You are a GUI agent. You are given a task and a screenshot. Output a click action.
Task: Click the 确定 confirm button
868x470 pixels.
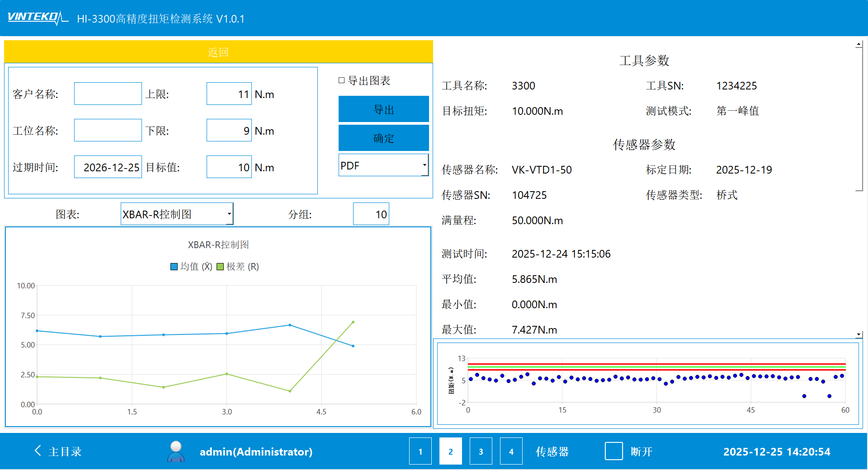(x=383, y=138)
